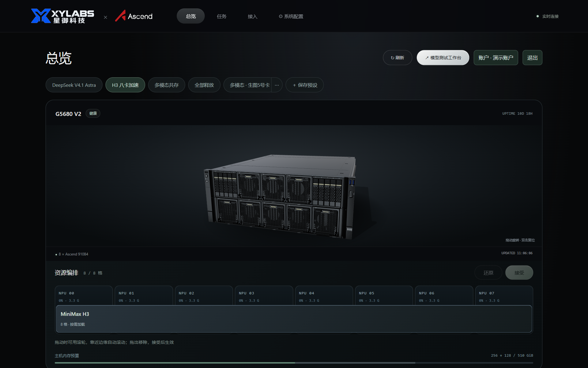Select the DeepSeek V4.1 Astra preset
This screenshot has height=368, width=588.
pyautogui.click(x=74, y=85)
